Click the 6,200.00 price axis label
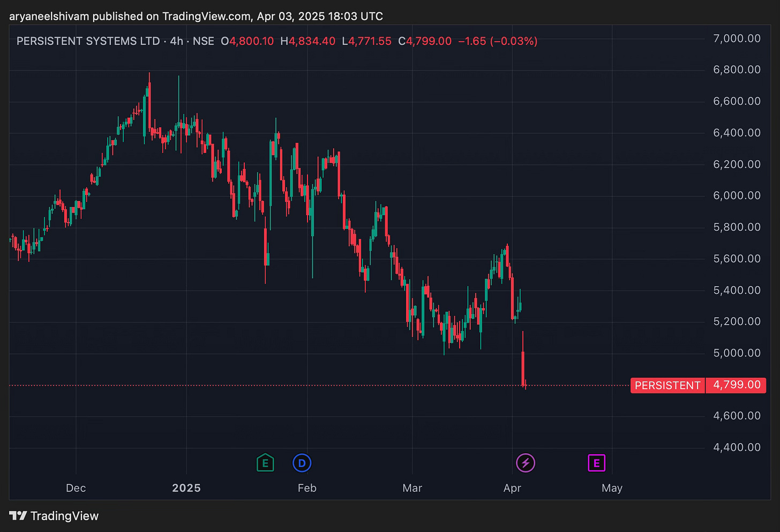This screenshot has width=780, height=532. [737, 164]
